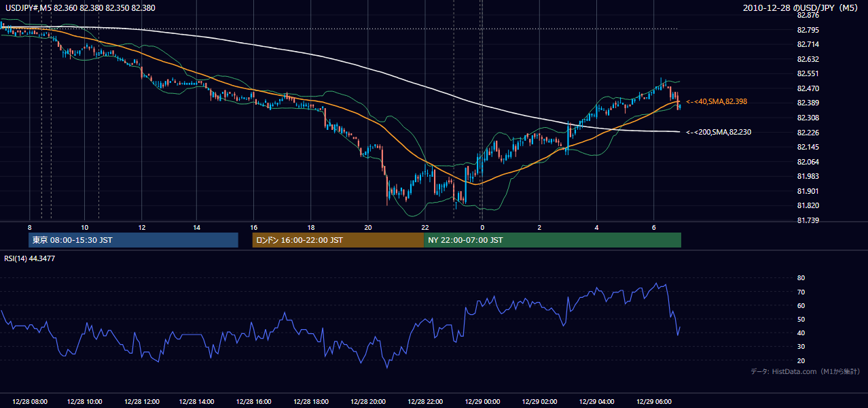
Task: Click hour tick 22 under price chart
Action: [x=424, y=227]
